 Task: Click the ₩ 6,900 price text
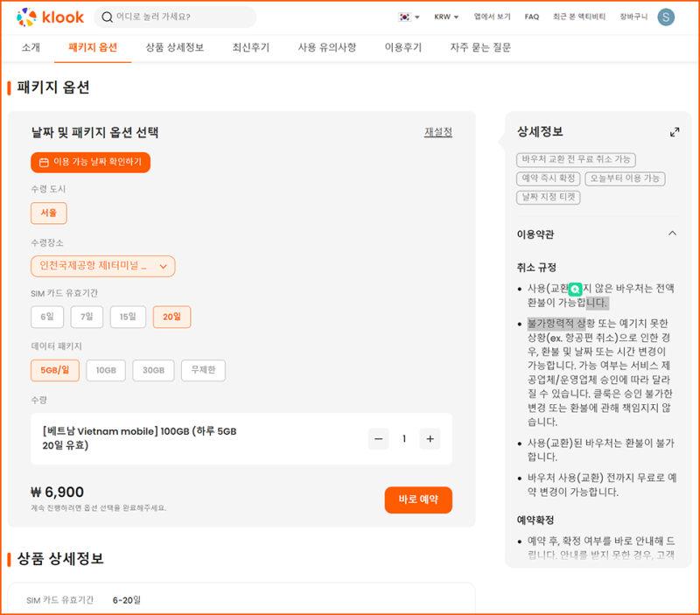coord(57,493)
